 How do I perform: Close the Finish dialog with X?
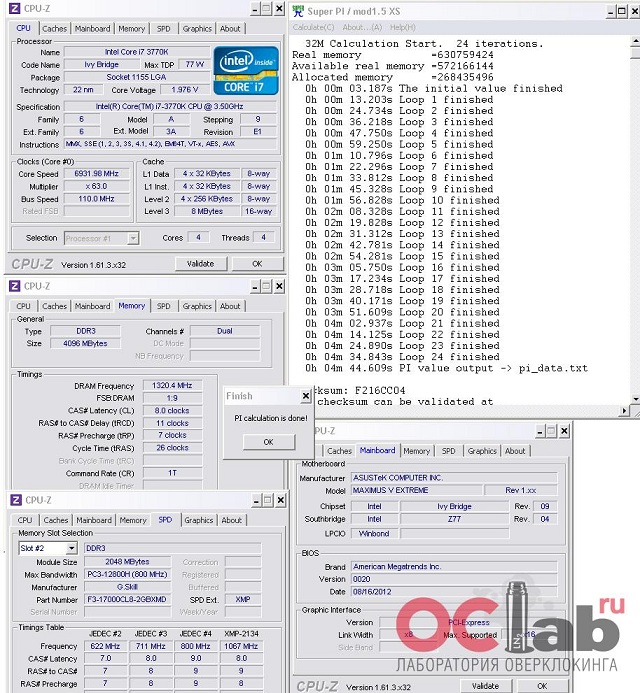point(305,396)
